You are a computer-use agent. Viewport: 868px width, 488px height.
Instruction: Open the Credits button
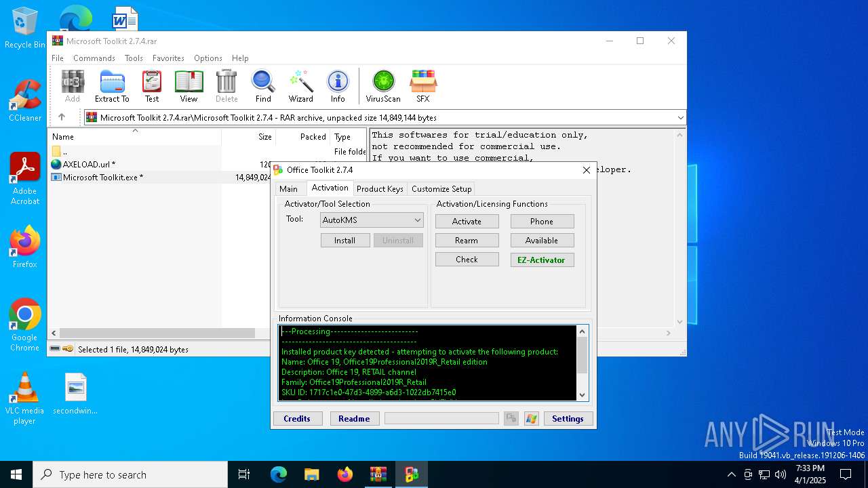click(297, 419)
